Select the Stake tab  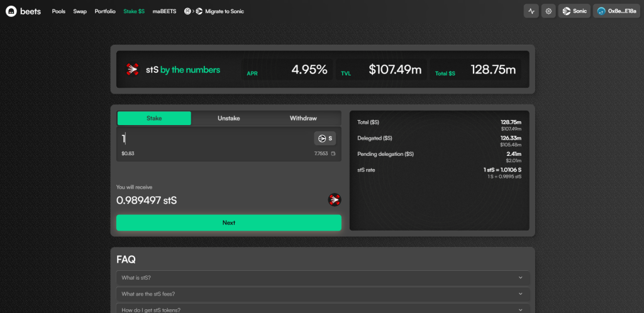click(154, 118)
